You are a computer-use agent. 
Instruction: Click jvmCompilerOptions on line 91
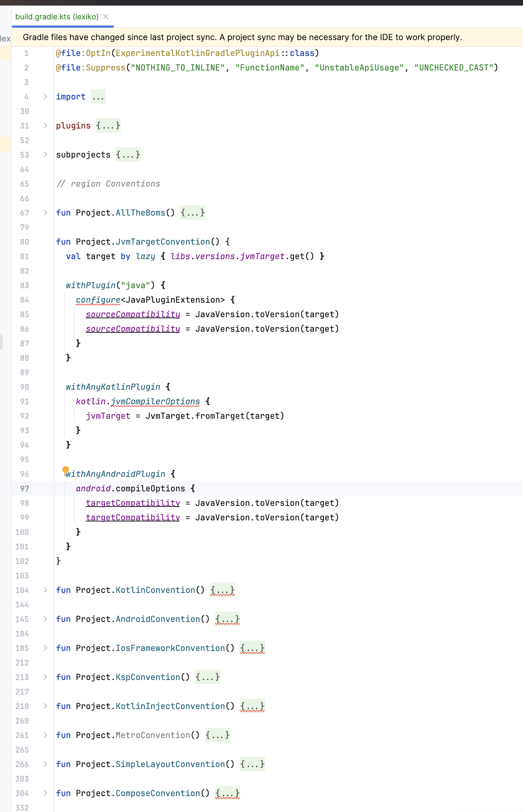[155, 402]
